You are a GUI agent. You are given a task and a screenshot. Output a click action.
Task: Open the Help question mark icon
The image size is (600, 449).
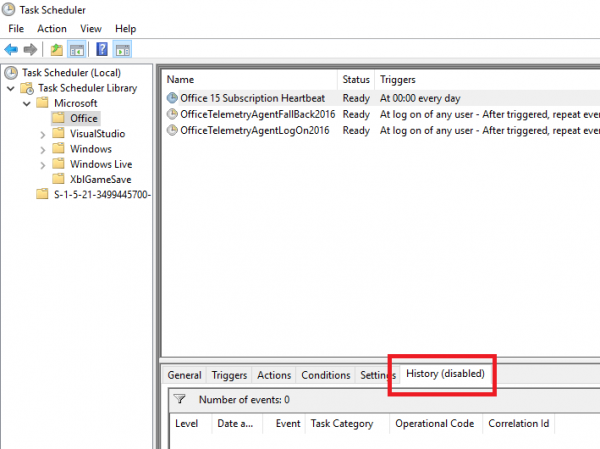[102, 49]
